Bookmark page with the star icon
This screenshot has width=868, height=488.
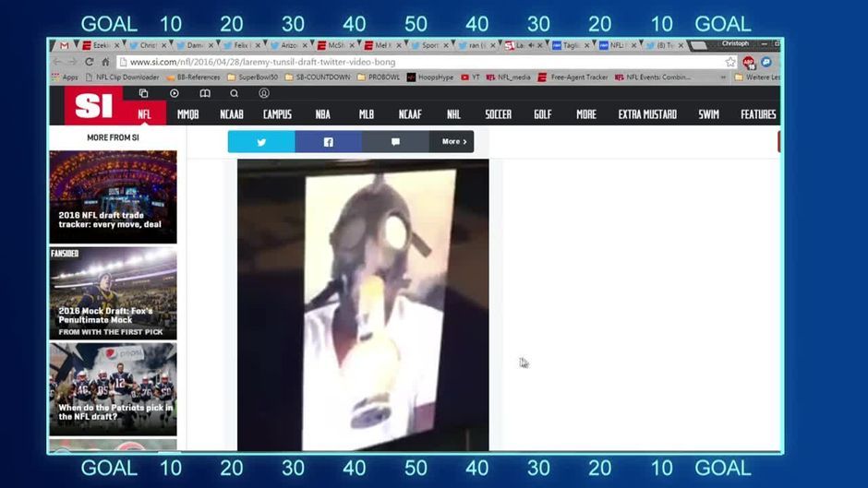(730, 62)
